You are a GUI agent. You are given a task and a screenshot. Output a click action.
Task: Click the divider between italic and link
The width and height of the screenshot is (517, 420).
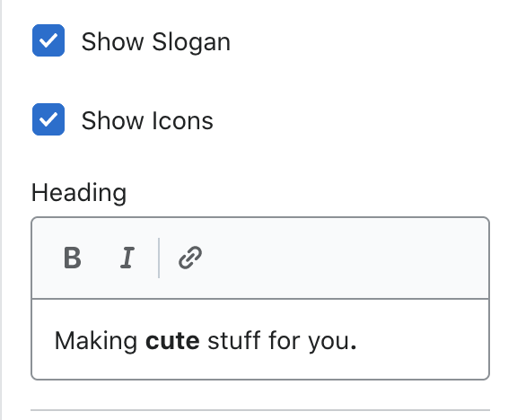pyautogui.click(x=159, y=258)
